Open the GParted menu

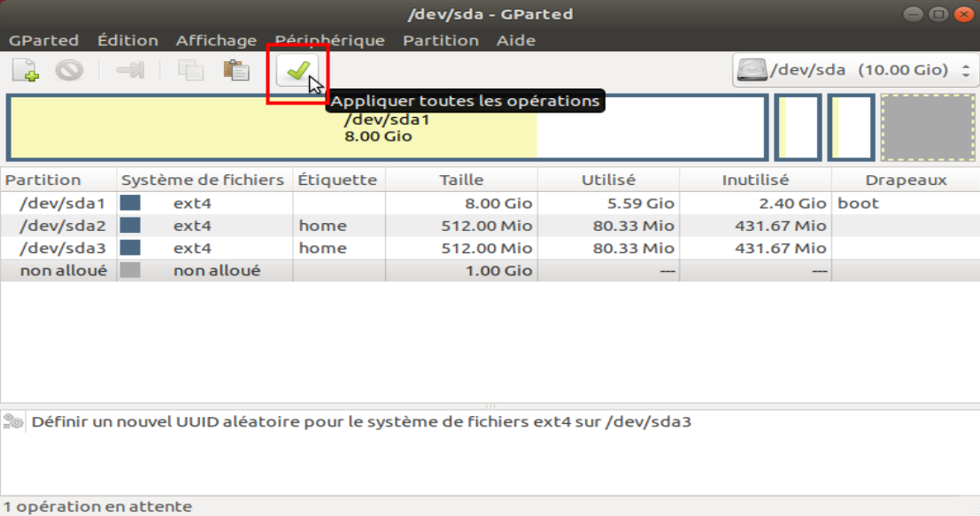[x=43, y=41]
